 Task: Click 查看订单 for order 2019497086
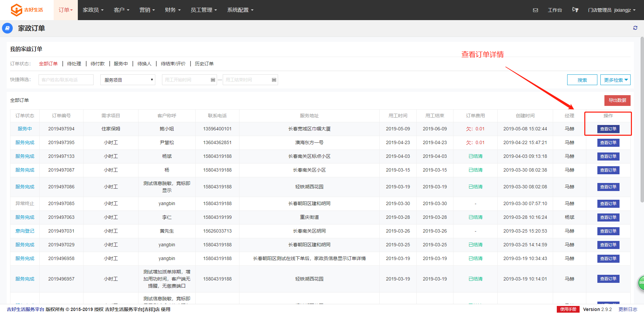click(608, 187)
